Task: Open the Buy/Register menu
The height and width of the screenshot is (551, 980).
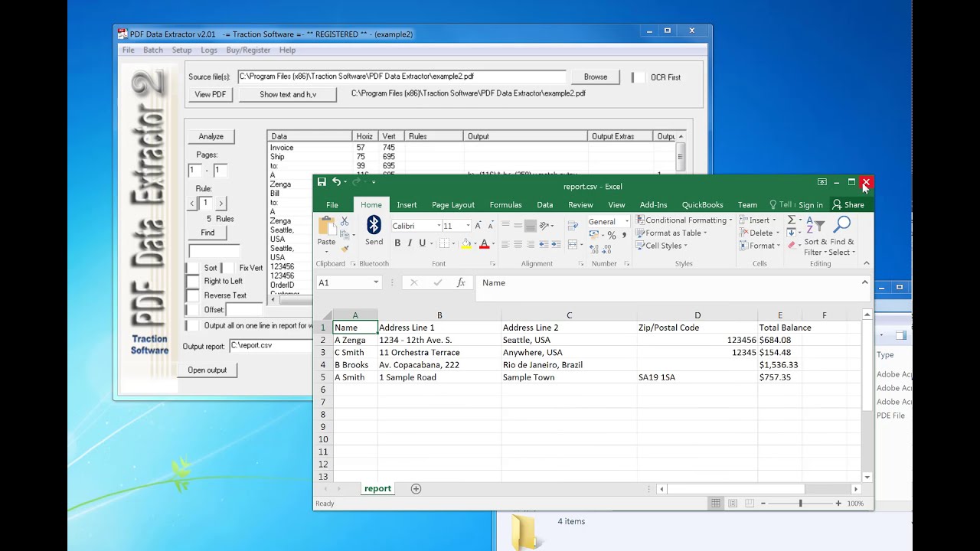Action: pyautogui.click(x=248, y=50)
